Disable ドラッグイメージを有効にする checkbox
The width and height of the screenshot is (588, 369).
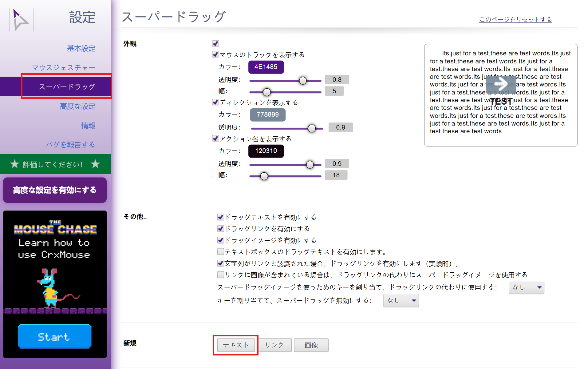tap(220, 240)
